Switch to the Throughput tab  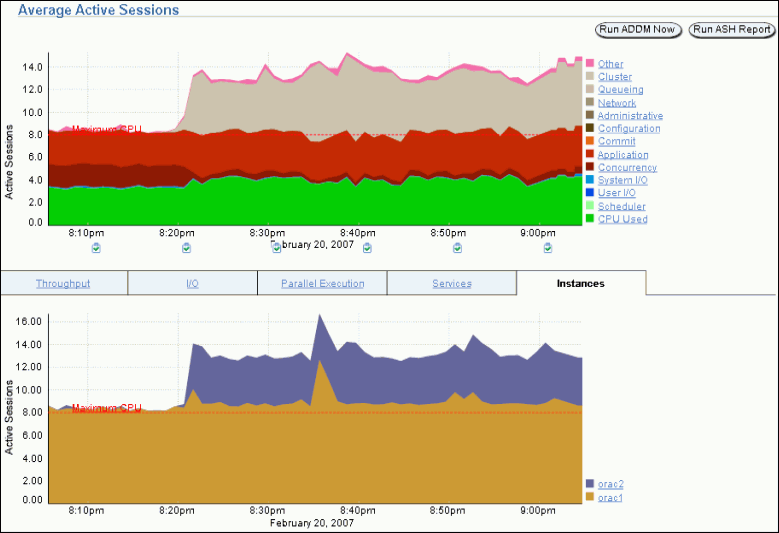63,284
